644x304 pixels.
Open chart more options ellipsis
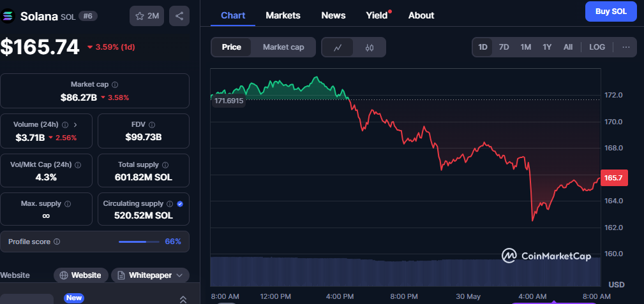click(626, 47)
